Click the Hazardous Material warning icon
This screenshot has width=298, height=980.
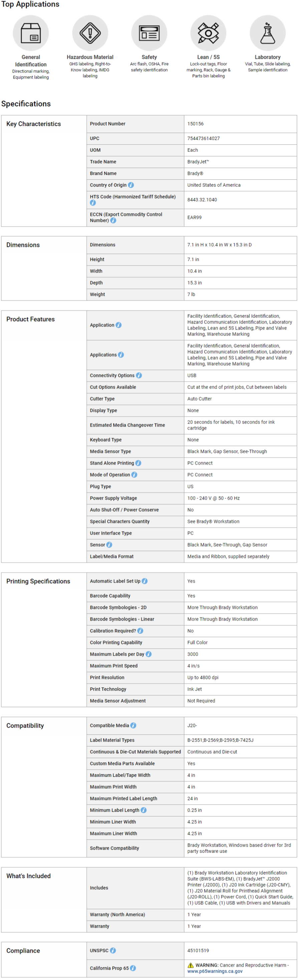[x=90, y=33]
